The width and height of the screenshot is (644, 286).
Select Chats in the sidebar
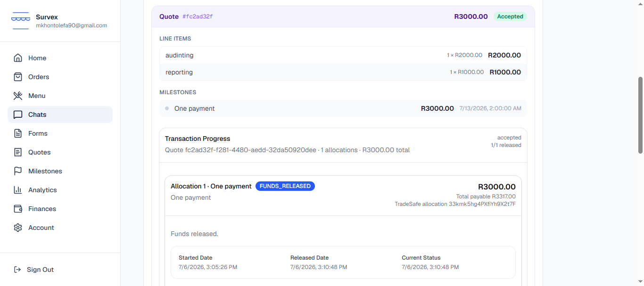click(x=60, y=114)
